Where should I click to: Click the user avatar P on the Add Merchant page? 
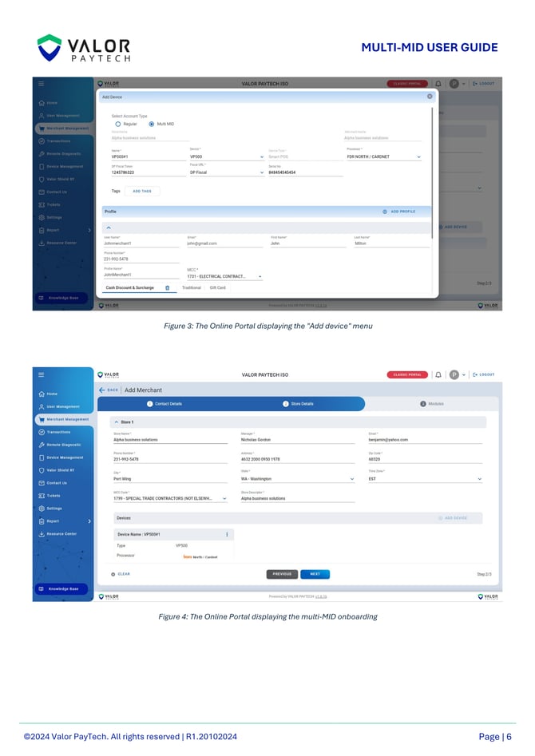pyautogui.click(x=454, y=374)
